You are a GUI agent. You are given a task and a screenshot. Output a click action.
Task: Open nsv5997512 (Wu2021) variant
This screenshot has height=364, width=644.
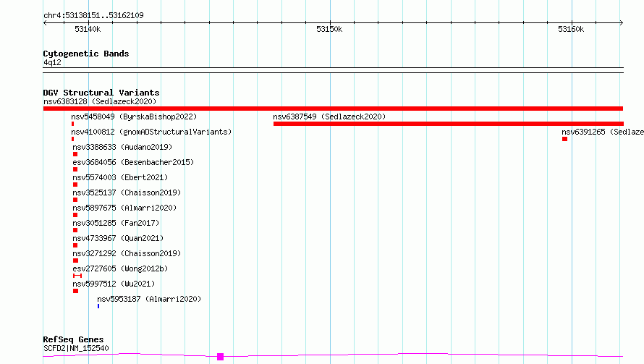pyautogui.click(x=114, y=284)
